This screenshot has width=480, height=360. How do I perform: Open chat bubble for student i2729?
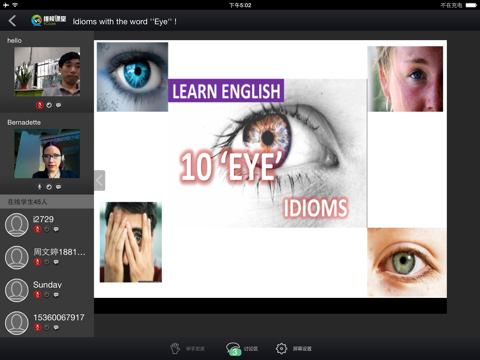point(56,229)
